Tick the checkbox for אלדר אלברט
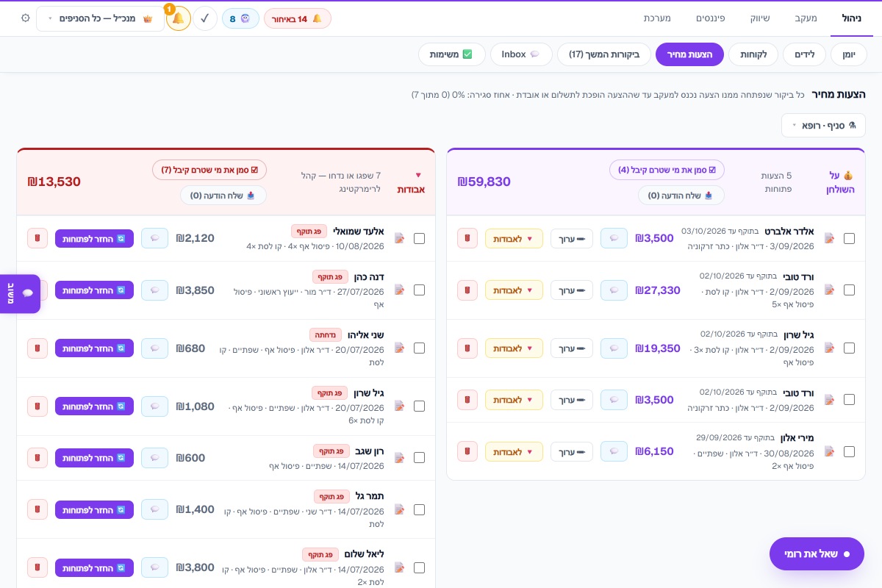The width and height of the screenshot is (882, 588). [849, 239]
